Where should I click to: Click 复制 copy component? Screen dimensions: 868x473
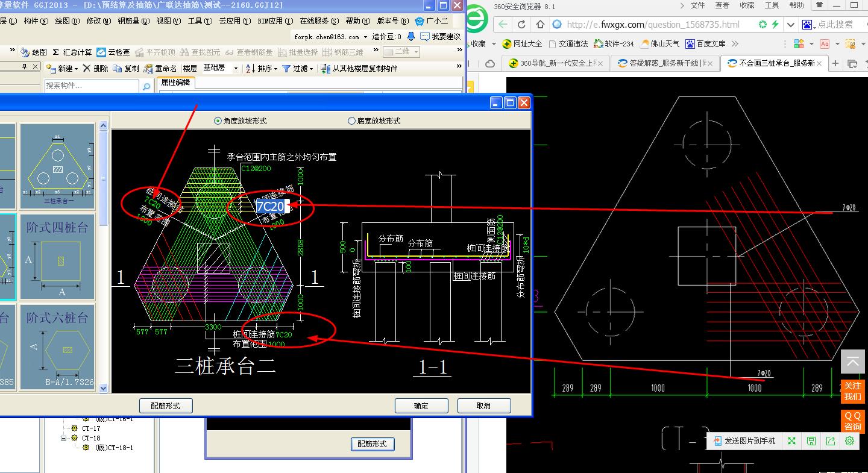pyautogui.click(x=126, y=69)
